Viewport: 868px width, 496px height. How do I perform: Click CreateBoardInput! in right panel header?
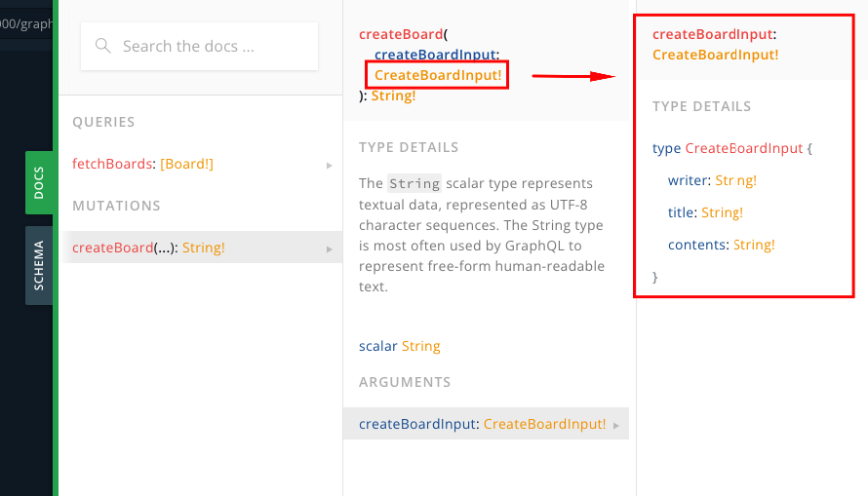pos(715,55)
